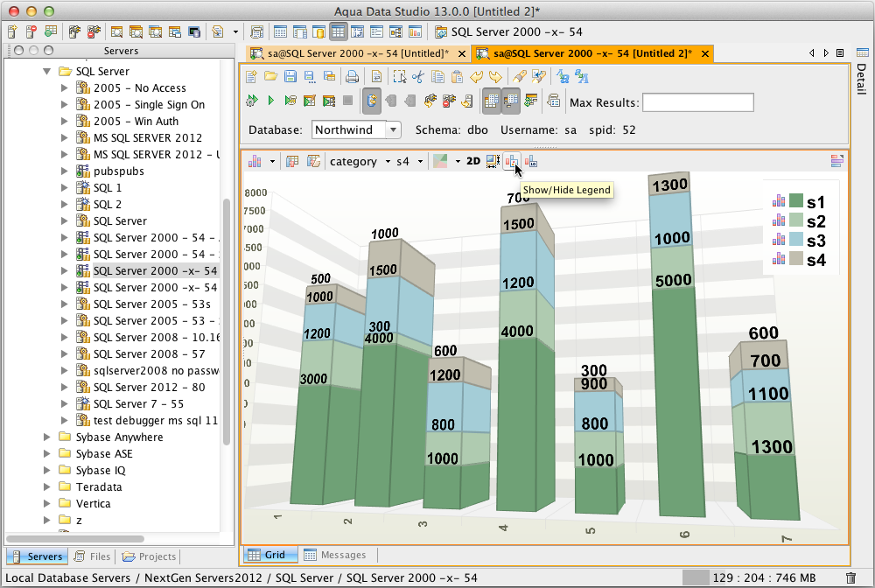875x588 pixels.
Task: Click the chart options icon at the chart's right edge
Action: pyautogui.click(x=836, y=161)
